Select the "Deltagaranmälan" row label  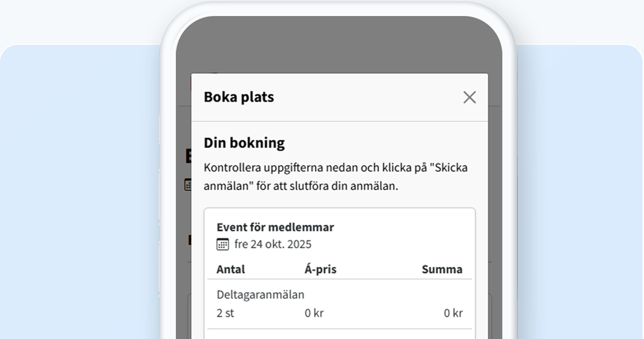tap(260, 295)
